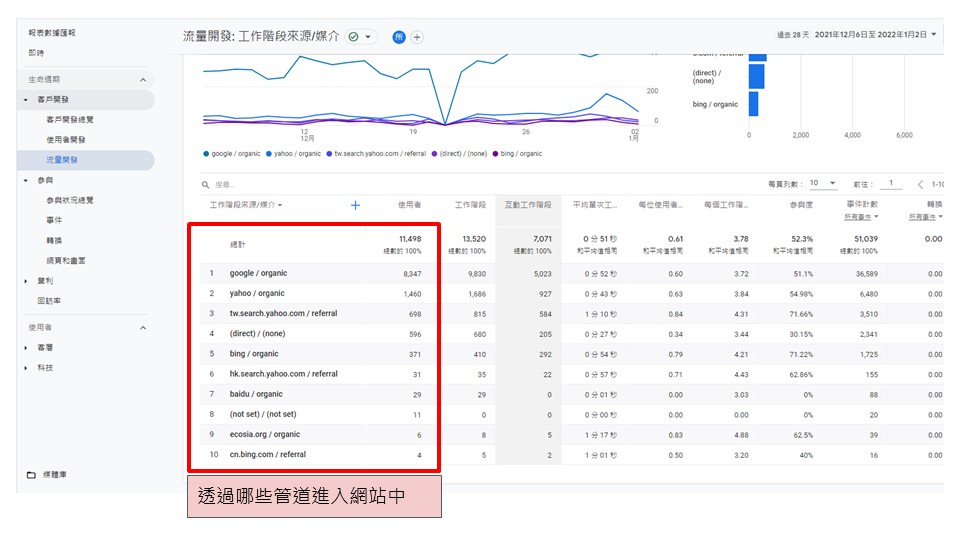This screenshot has width=960, height=540.
Task: Click total event count 51,039
Action: [x=866, y=239]
